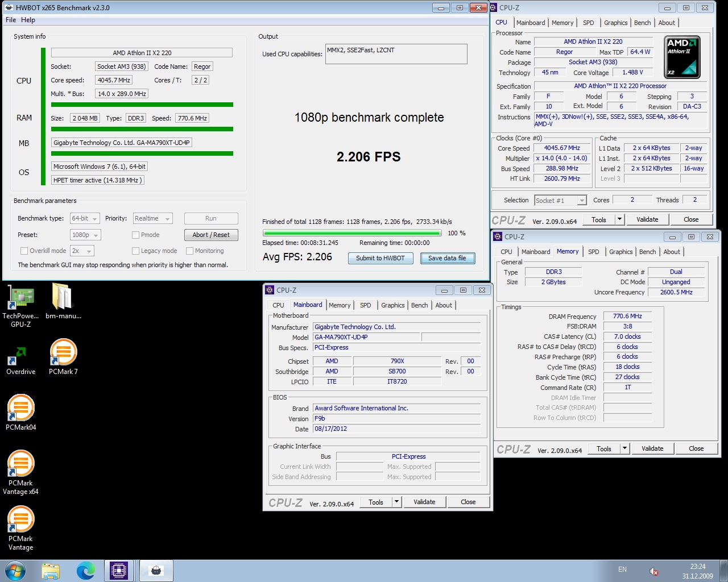Click the benchmark progress bar
728x582 pixels.
click(x=352, y=233)
